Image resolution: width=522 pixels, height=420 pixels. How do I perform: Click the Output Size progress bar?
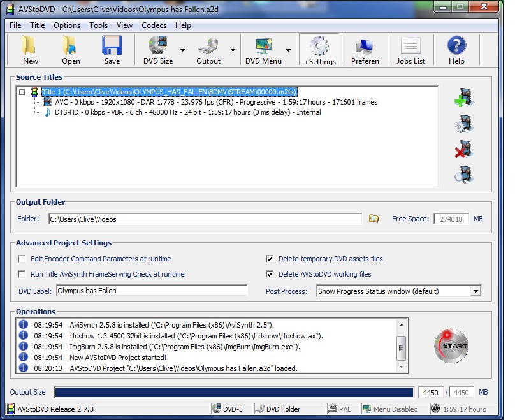click(234, 393)
